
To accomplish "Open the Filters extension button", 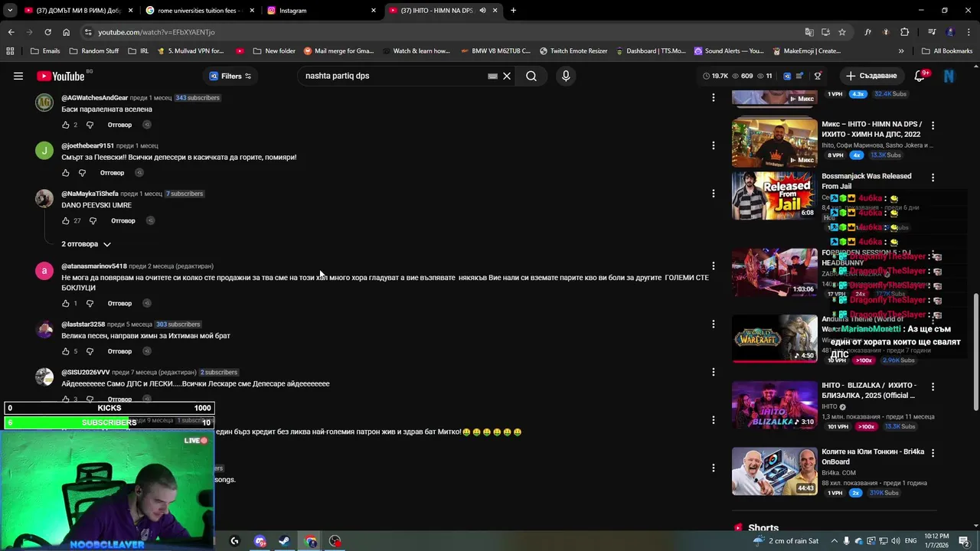I will [230, 76].
